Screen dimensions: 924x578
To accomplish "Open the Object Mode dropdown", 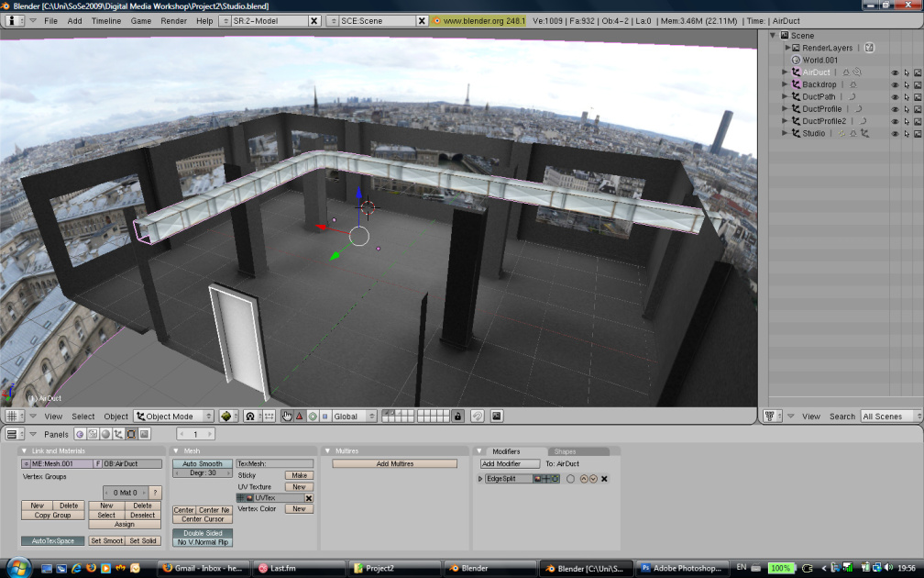I will [x=173, y=416].
